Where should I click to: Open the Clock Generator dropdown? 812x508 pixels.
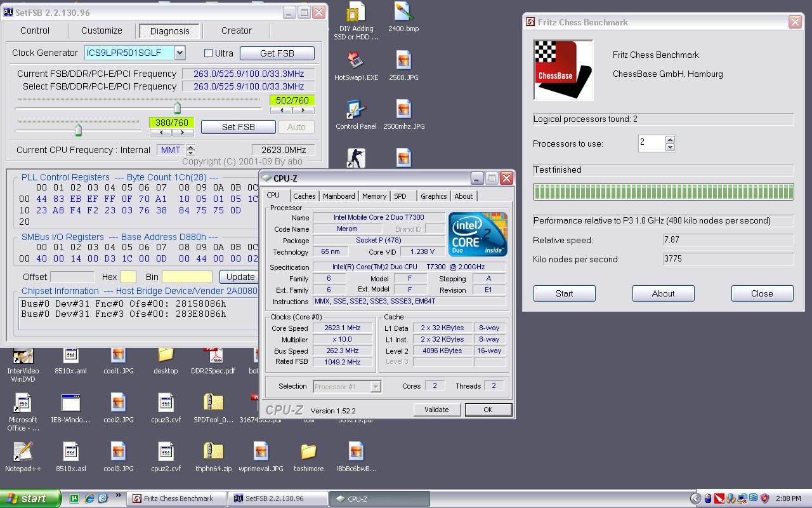tap(180, 53)
